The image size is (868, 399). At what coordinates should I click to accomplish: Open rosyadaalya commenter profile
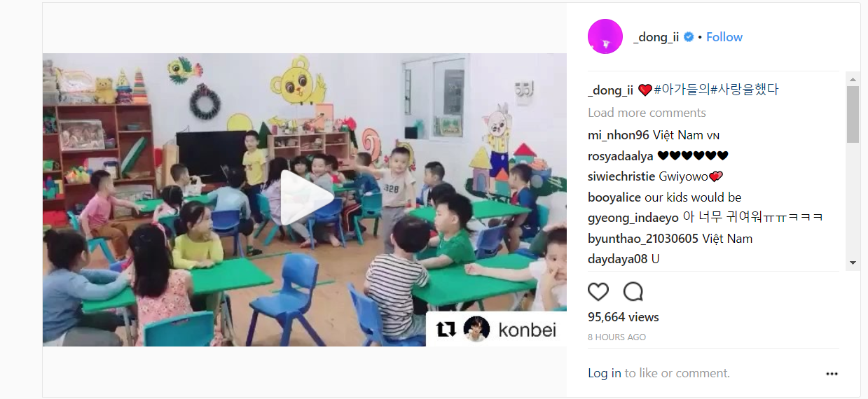621,156
